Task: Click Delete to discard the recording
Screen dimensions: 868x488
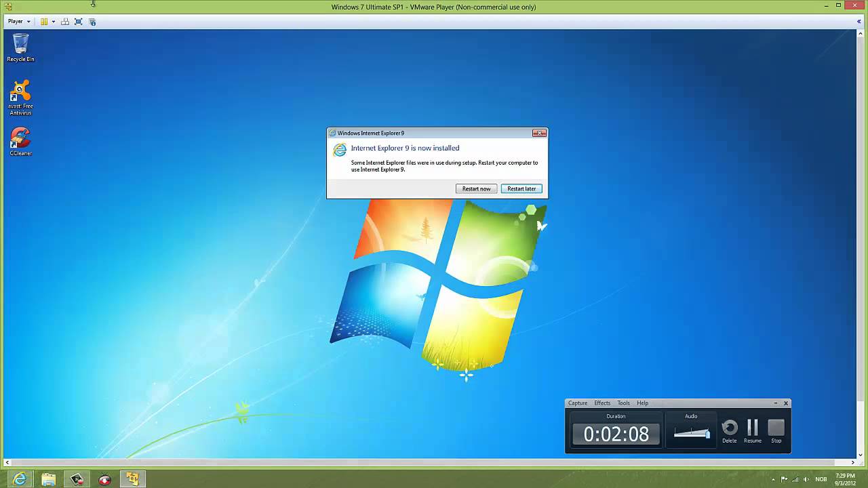Action: [730, 431]
